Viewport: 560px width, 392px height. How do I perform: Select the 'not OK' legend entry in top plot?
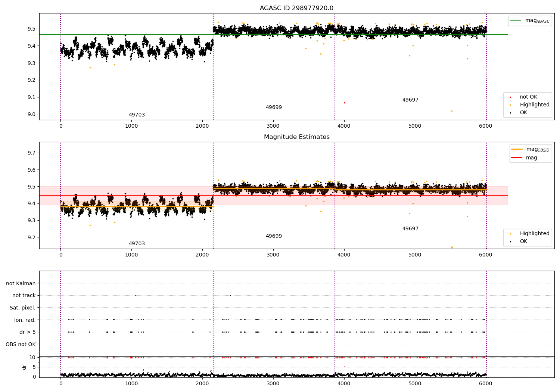click(x=528, y=97)
